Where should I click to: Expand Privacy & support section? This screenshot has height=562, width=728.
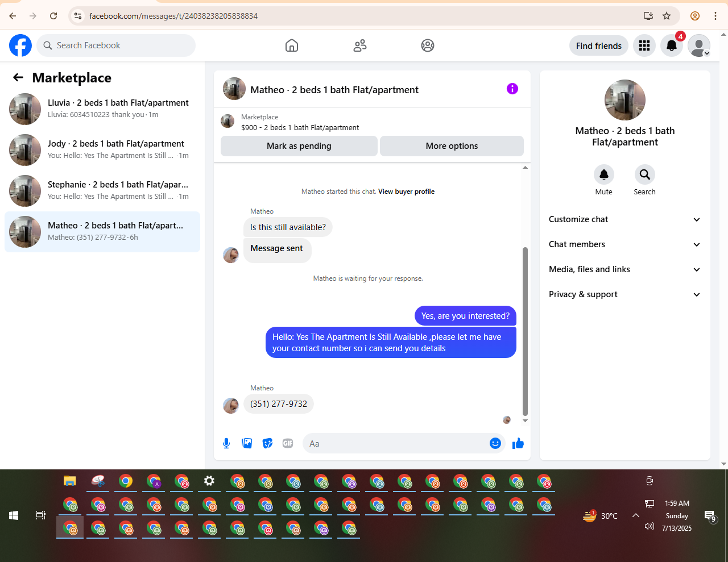click(624, 294)
